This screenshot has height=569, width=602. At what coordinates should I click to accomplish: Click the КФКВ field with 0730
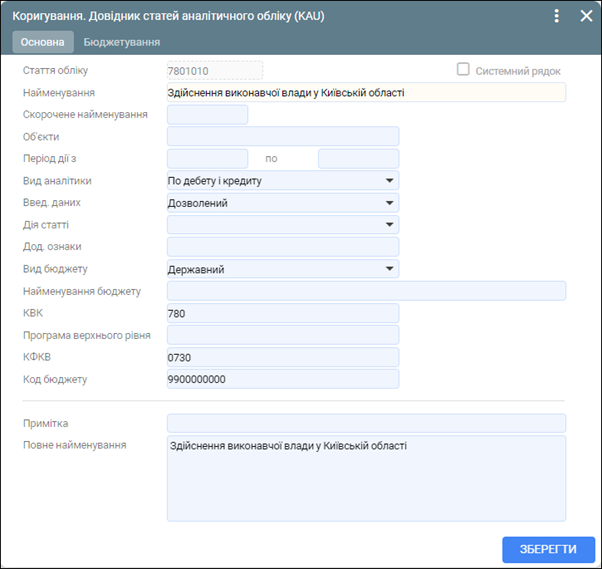(283, 357)
